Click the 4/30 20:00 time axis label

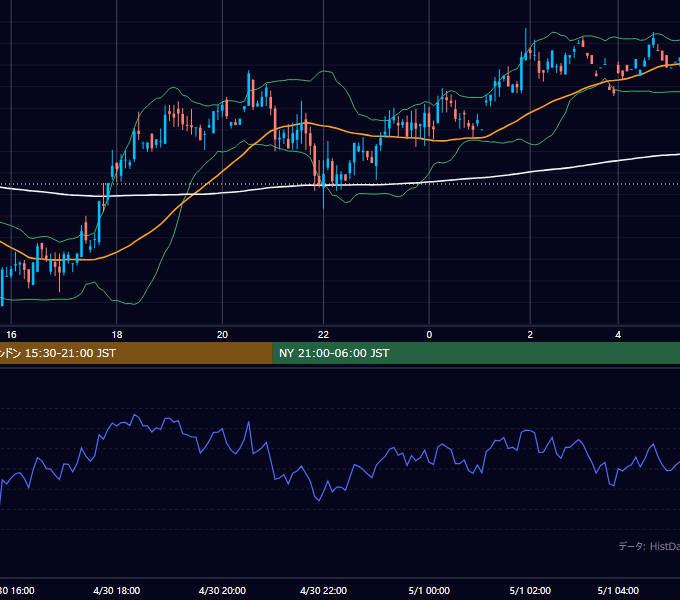coord(222,590)
